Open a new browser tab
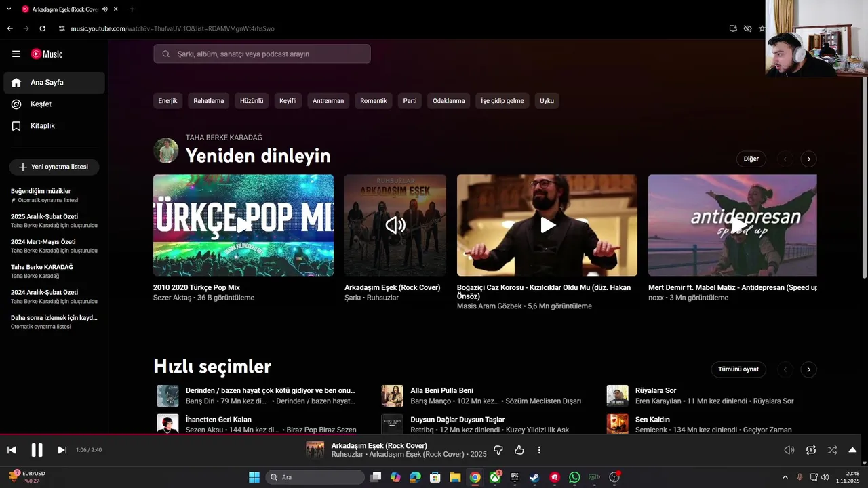868x488 pixels. (132, 9)
